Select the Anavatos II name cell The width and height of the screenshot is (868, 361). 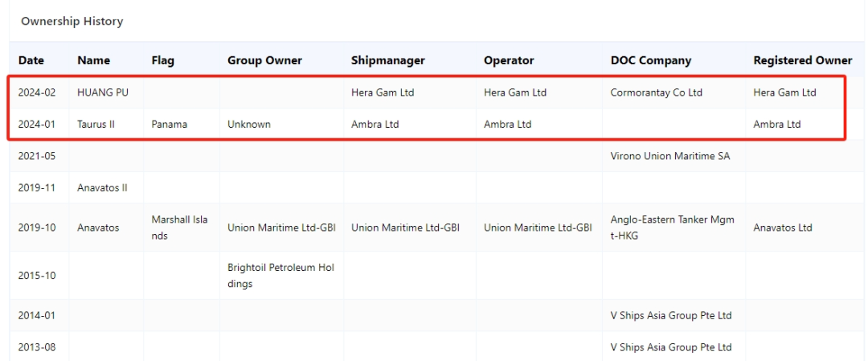[x=102, y=187]
